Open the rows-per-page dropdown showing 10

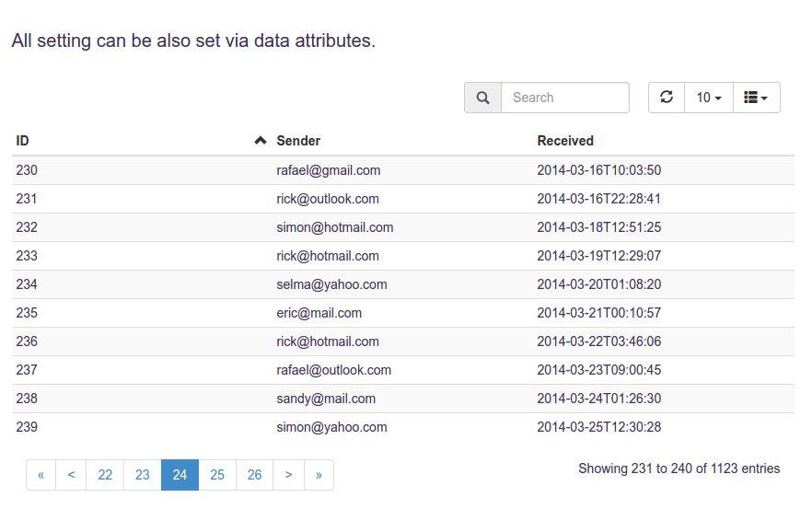(x=708, y=98)
